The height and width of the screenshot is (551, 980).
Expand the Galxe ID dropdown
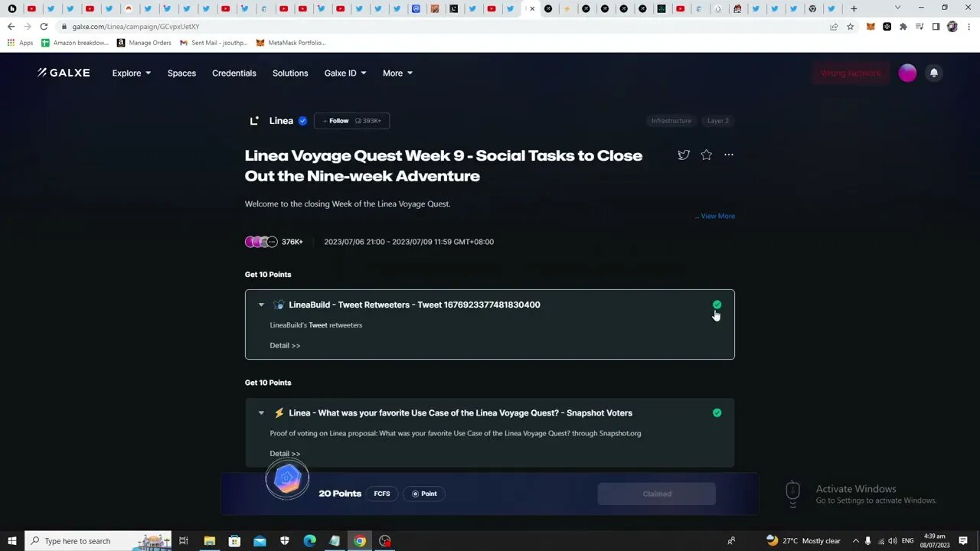[x=345, y=73]
